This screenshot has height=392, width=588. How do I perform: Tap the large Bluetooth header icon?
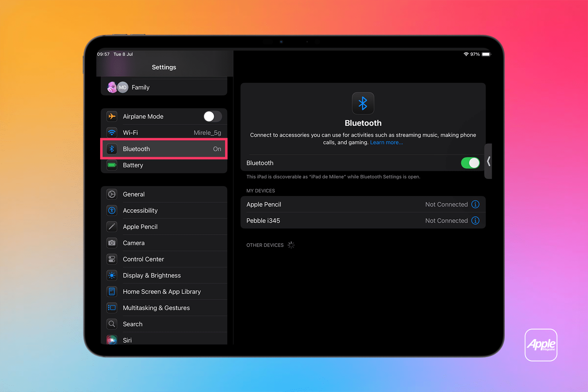click(x=363, y=103)
